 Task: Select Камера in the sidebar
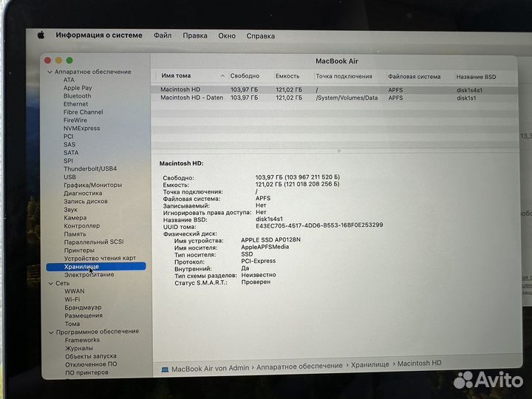pyautogui.click(x=75, y=218)
